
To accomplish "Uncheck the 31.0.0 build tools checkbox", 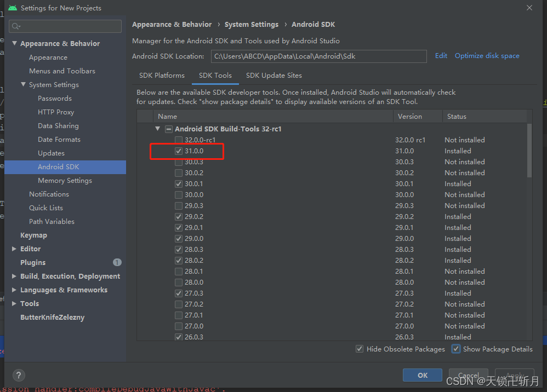I will point(179,151).
